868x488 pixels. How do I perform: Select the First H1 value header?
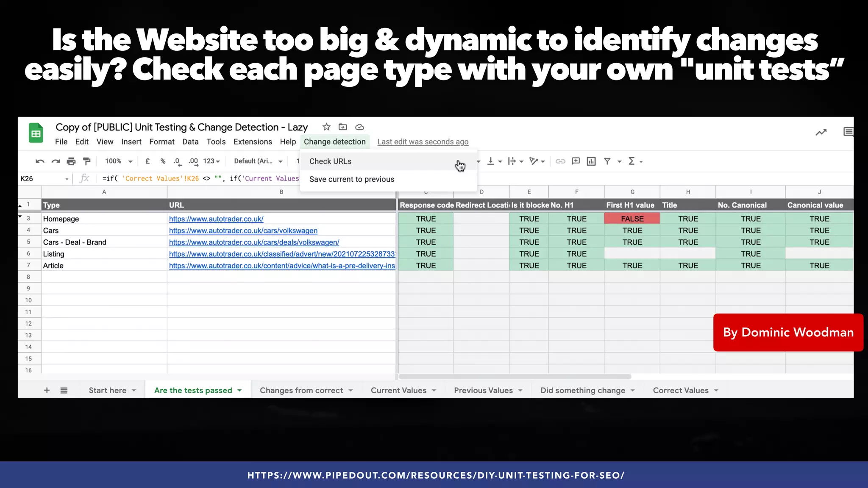(x=632, y=205)
